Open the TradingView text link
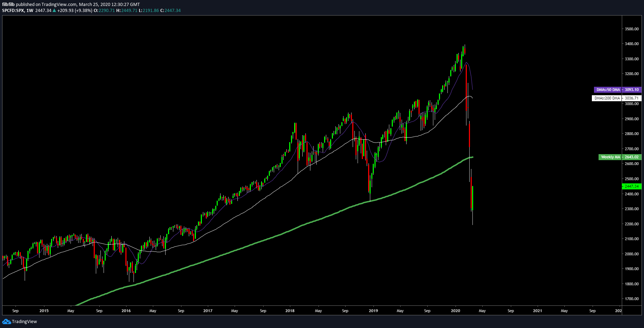The width and height of the screenshot is (644, 328). tap(24, 322)
